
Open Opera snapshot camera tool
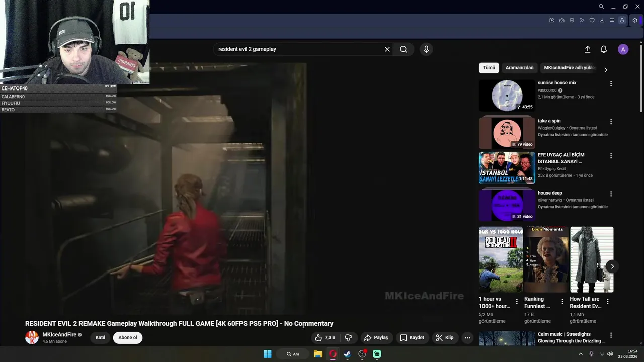561,20
